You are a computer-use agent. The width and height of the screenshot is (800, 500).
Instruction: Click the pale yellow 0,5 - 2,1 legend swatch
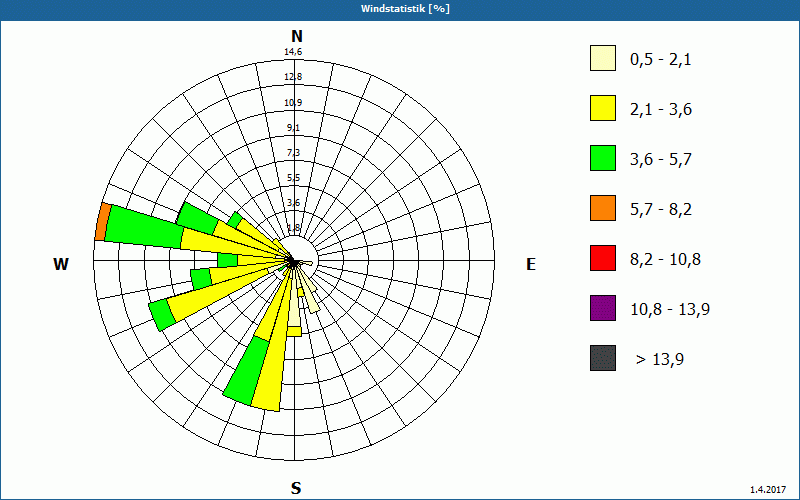tap(603, 58)
